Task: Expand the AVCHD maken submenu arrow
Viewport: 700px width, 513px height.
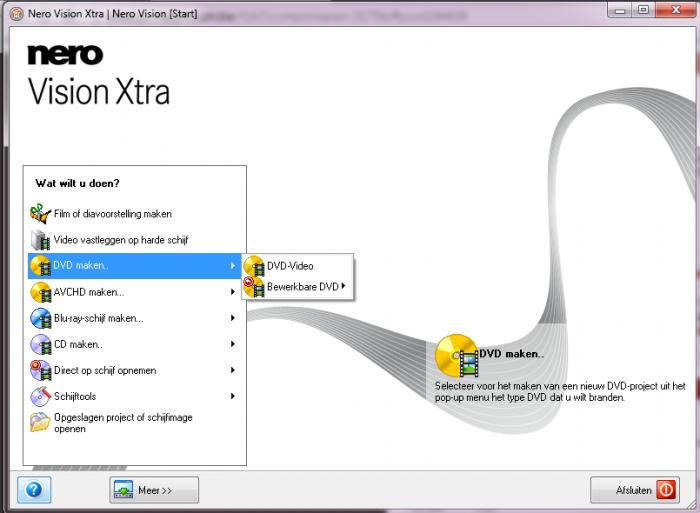Action: [x=233, y=292]
